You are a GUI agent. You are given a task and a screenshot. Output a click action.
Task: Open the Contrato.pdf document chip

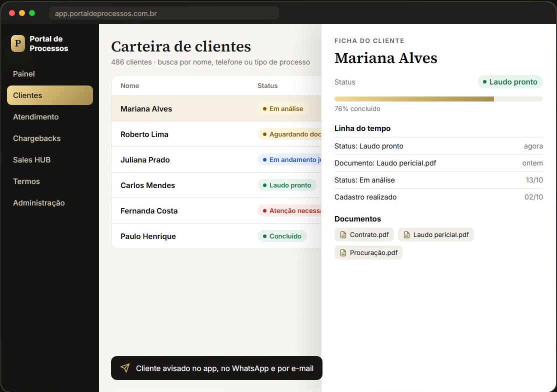pyautogui.click(x=364, y=234)
